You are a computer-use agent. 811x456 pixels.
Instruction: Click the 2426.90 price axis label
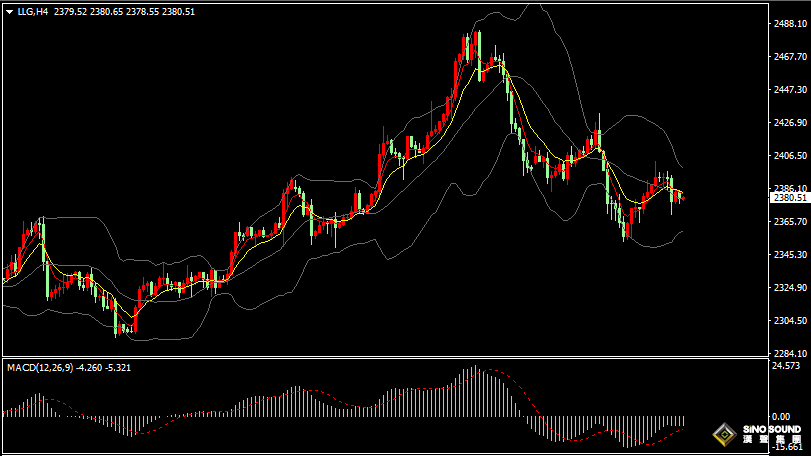[789, 123]
